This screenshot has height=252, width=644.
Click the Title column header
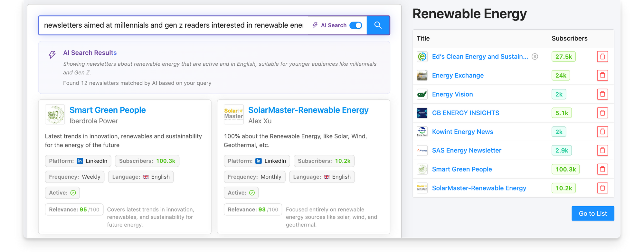coord(423,38)
